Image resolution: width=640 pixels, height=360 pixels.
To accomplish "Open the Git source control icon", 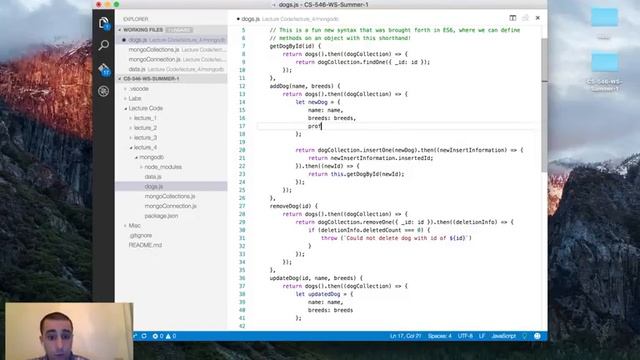I will click(104, 69).
